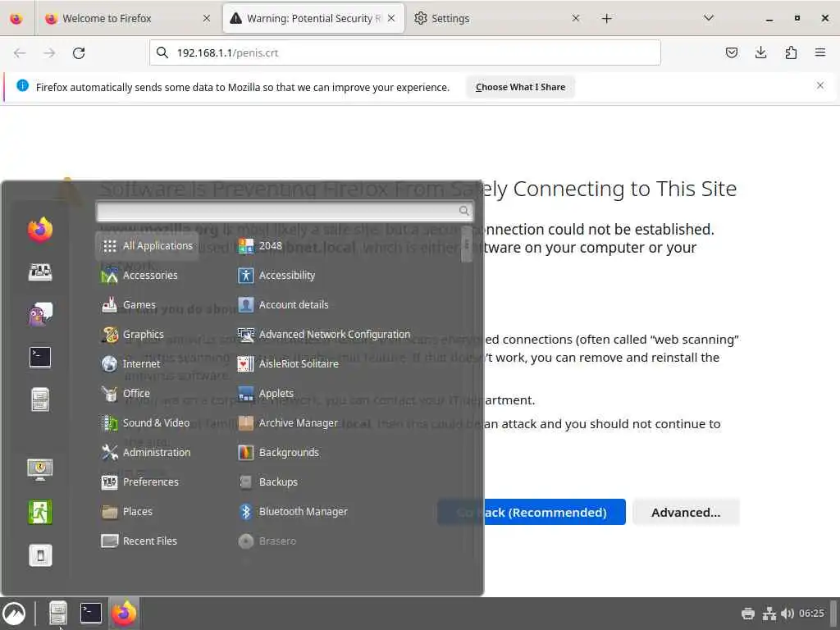Open Files manager in menu favorites sidebar

pos(40,399)
